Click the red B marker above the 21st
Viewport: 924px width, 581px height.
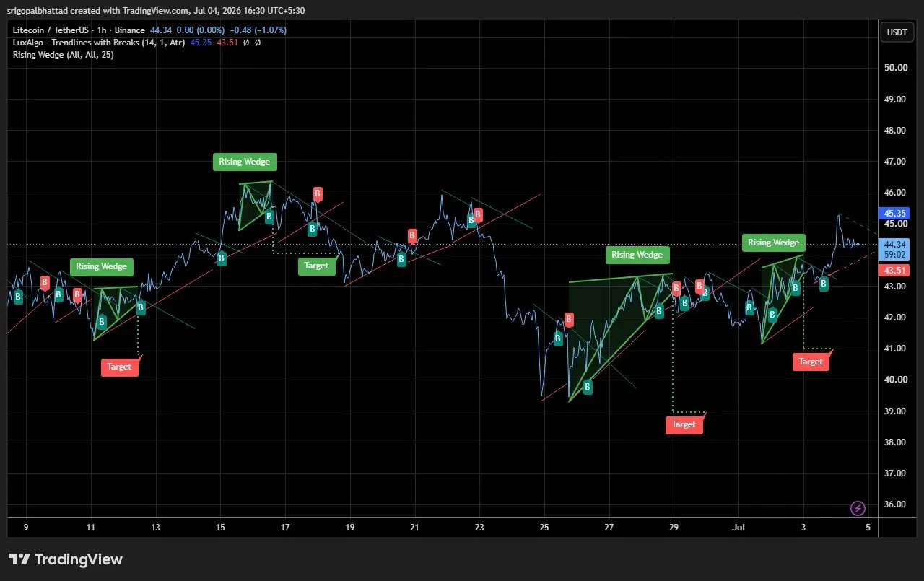click(x=412, y=235)
